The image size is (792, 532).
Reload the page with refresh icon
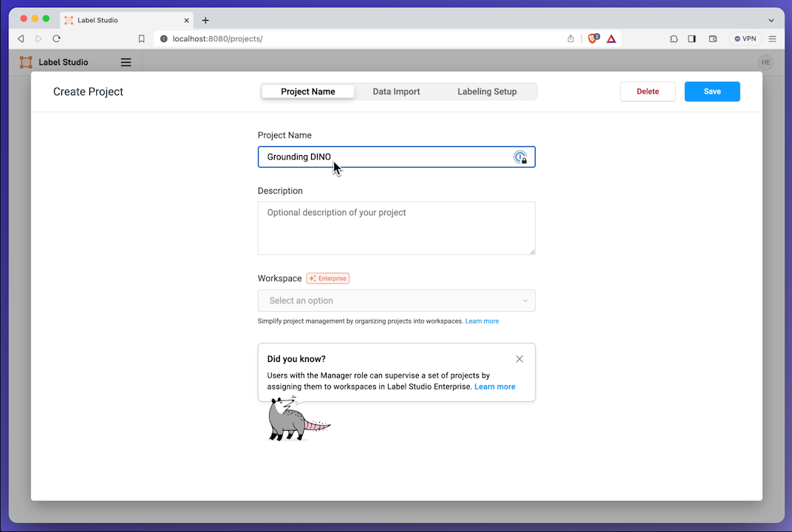57,39
